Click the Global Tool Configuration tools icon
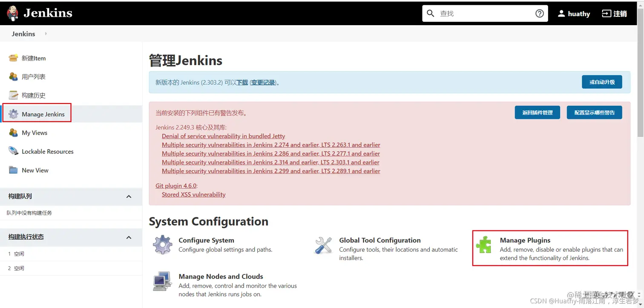Viewport: 644px width, 308px height. (x=323, y=245)
